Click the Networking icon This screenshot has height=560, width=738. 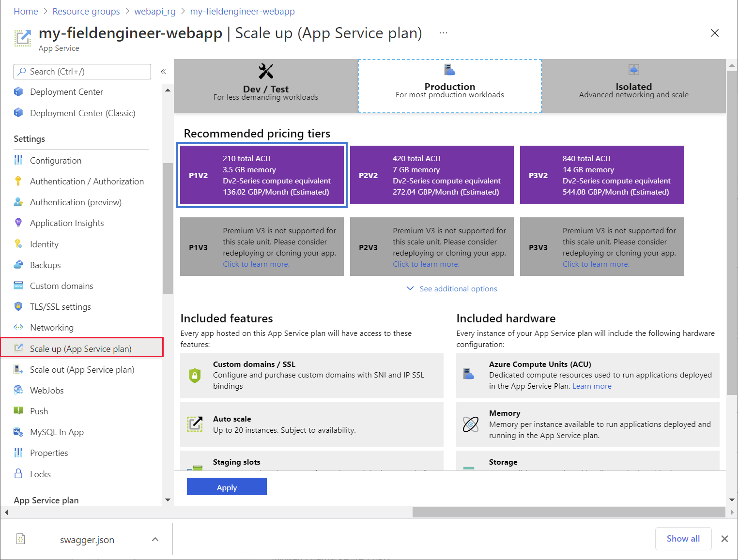(x=18, y=327)
